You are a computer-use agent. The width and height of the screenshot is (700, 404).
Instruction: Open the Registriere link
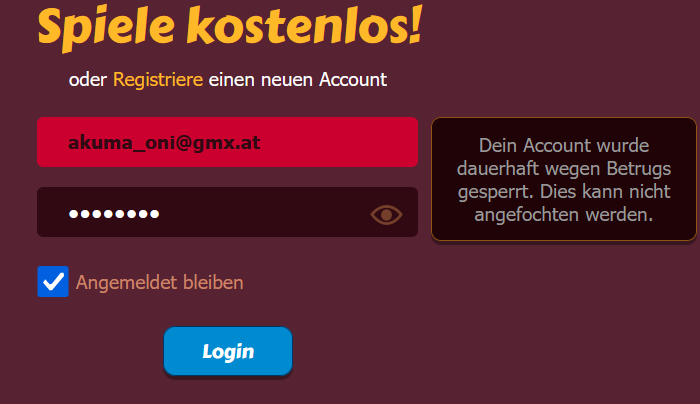coord(158,79)
